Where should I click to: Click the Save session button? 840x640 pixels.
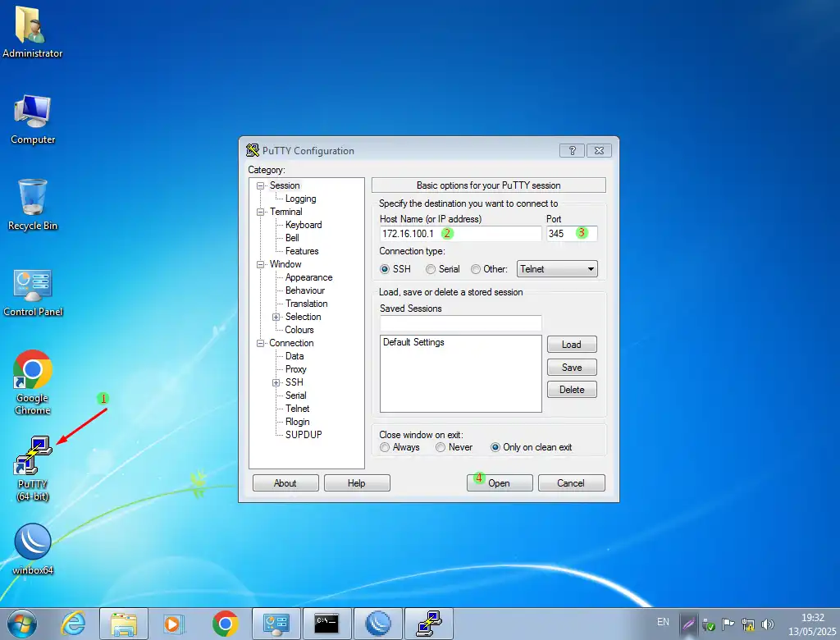[572, 368]
